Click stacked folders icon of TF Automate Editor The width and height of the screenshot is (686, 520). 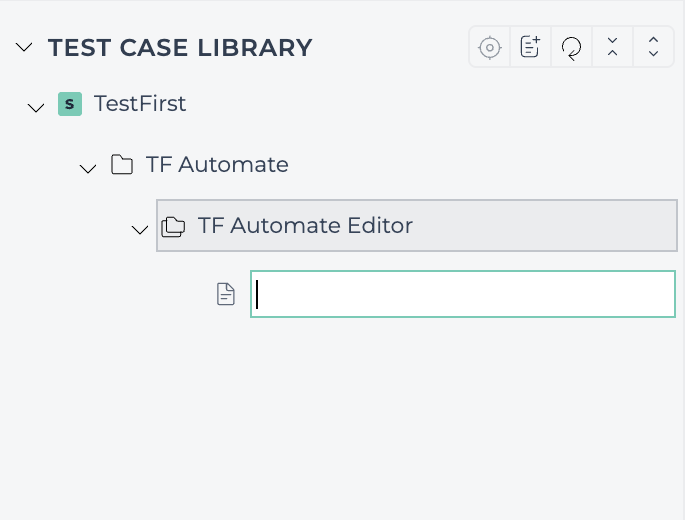pos(173,227)
